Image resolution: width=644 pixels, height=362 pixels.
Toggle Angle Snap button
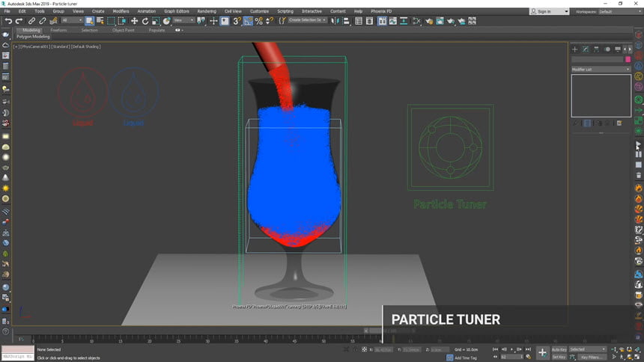click(248, 21)
